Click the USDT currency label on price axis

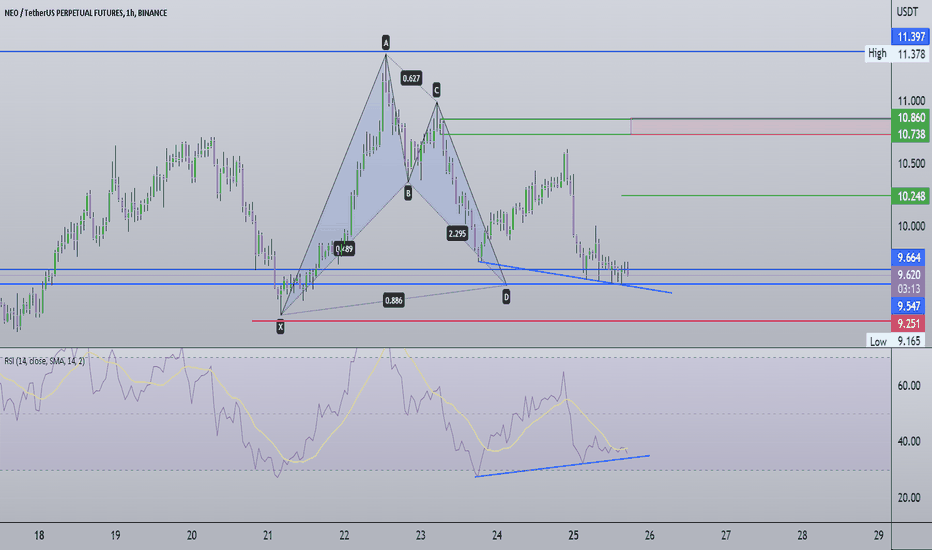908,12
